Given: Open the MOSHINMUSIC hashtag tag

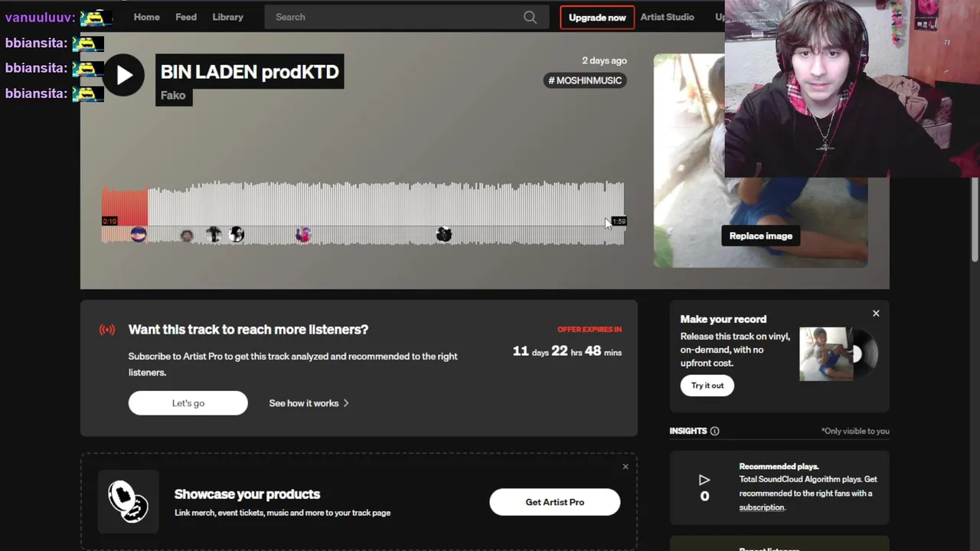Looking at the screenshot, I should point(585,80).
